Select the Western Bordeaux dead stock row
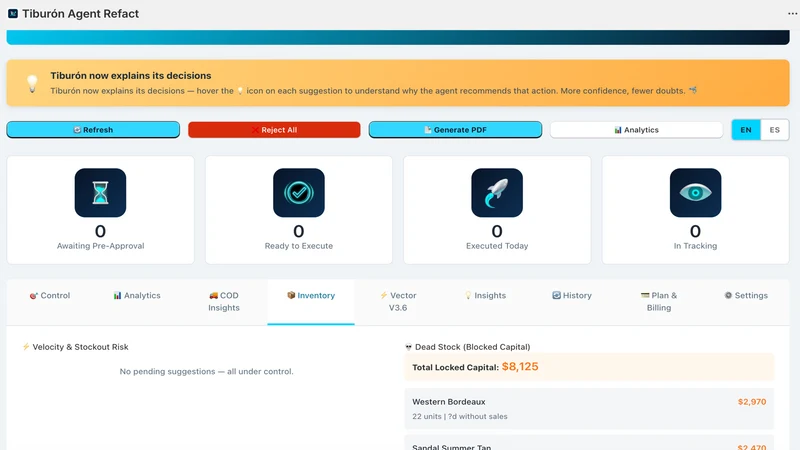 pos(589,409)
